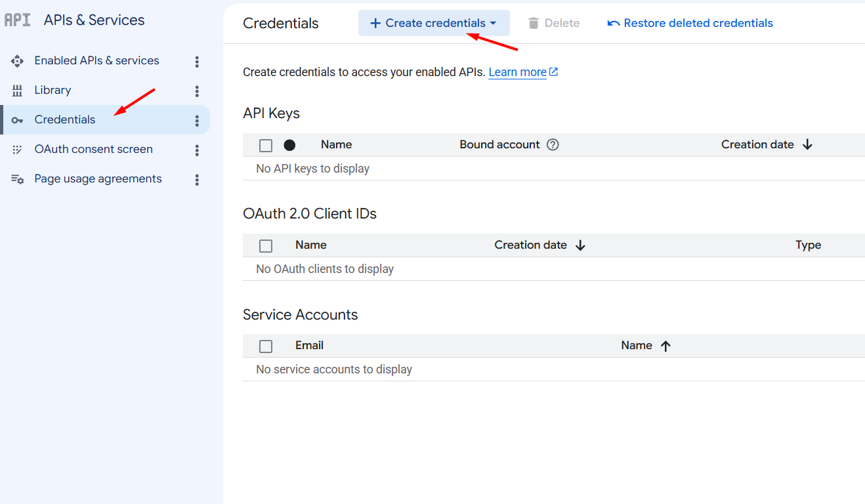
Task: Open the more options menu for Page usage agreements
Action: (197, 180)
